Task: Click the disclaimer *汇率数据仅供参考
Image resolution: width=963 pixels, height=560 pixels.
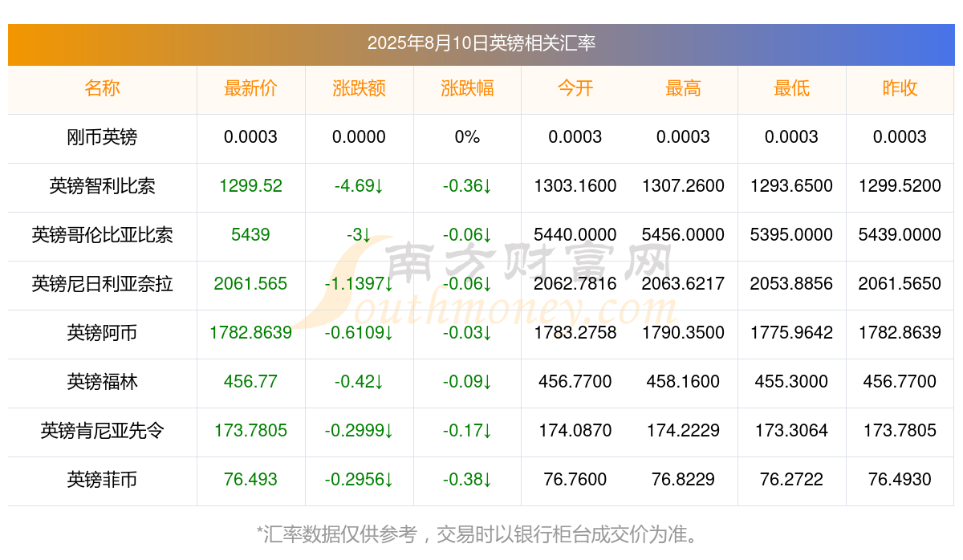Action: point(337,534)
